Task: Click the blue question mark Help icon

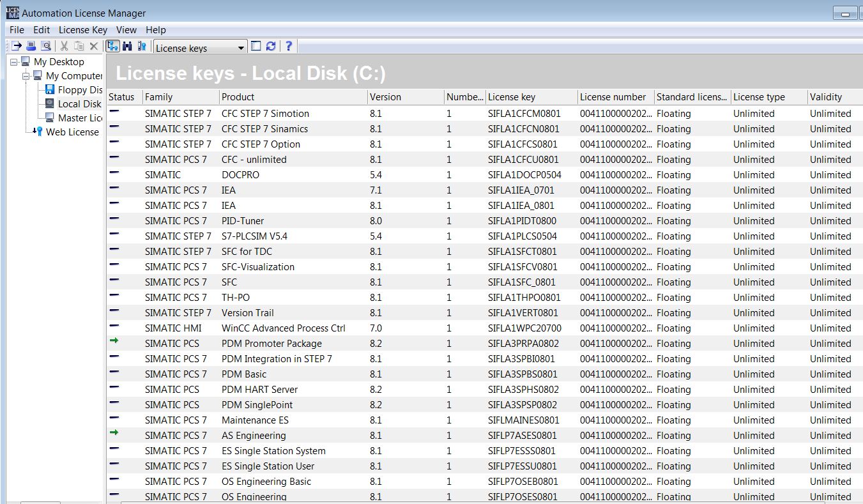Action: click(289, 46)
